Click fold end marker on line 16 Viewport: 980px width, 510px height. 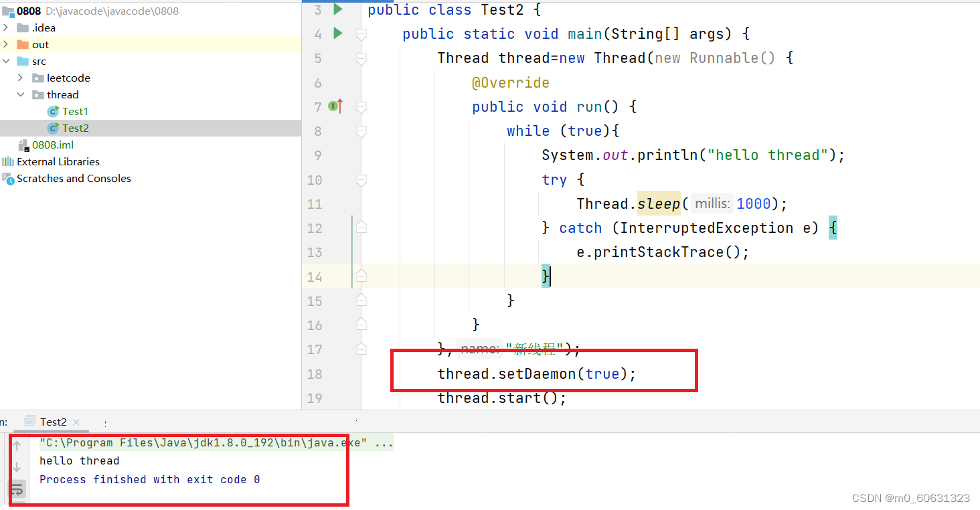pyautogui.click(x=361, y=325)
